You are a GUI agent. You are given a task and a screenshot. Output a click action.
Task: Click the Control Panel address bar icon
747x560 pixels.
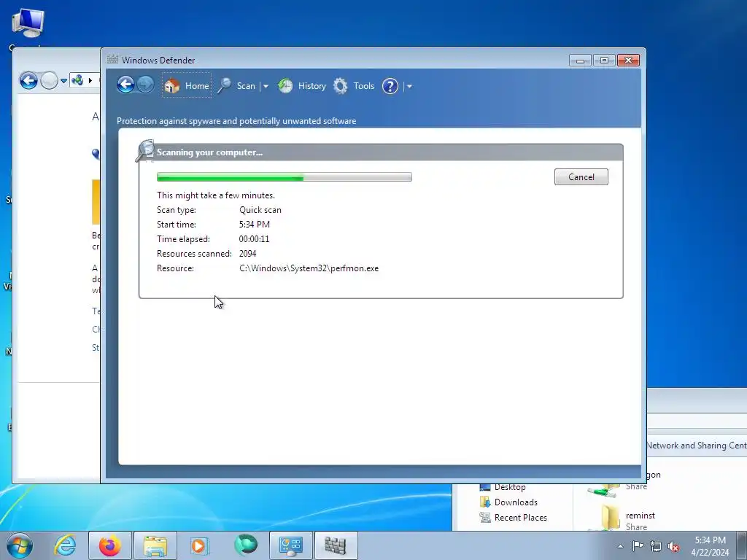point(77,80)
